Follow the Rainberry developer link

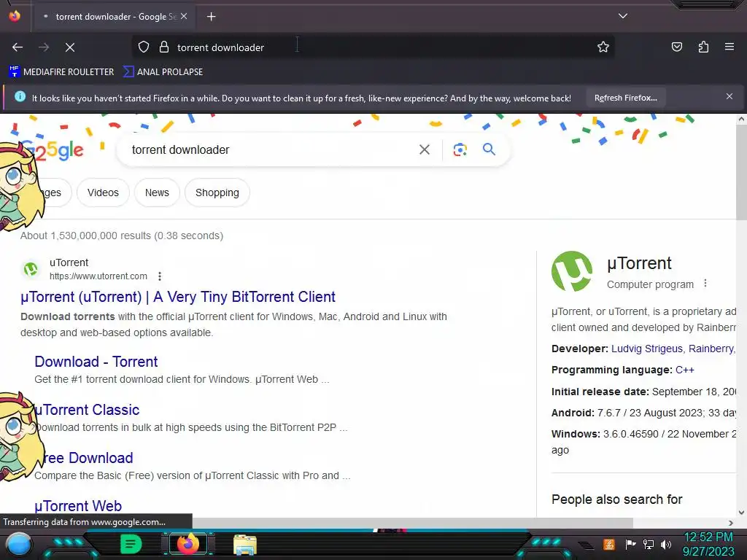pyautogui.click(x=712, y=349)
